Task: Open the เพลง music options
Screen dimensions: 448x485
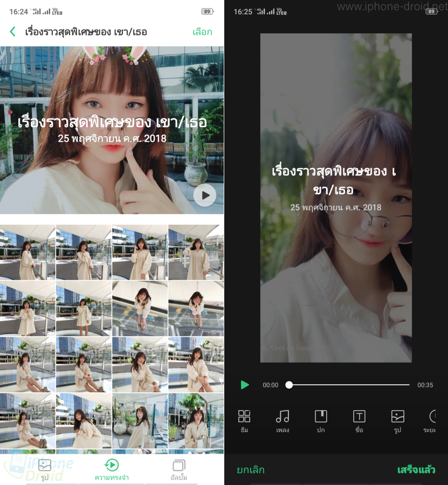Action: click(x=282, y=421)
